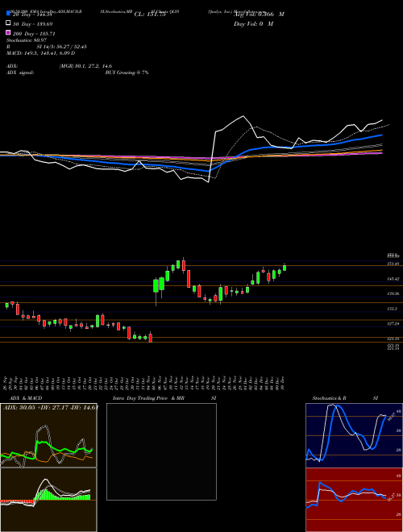The image size is (403, 532).
Task: Click the 139.36 price axis label
Action: [394, 294]
